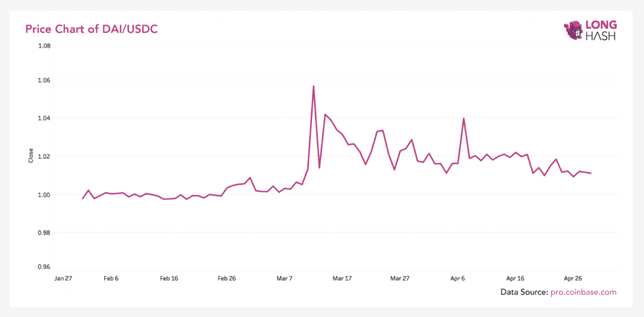Click the LongHash logo icon
The width and height of the screenshot is (644, 317).
tap(574, 31)
